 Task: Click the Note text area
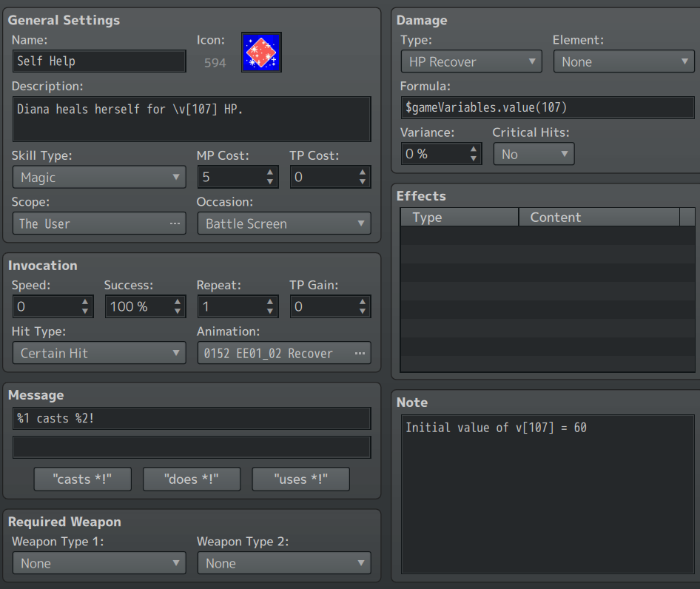coord(548,494)
